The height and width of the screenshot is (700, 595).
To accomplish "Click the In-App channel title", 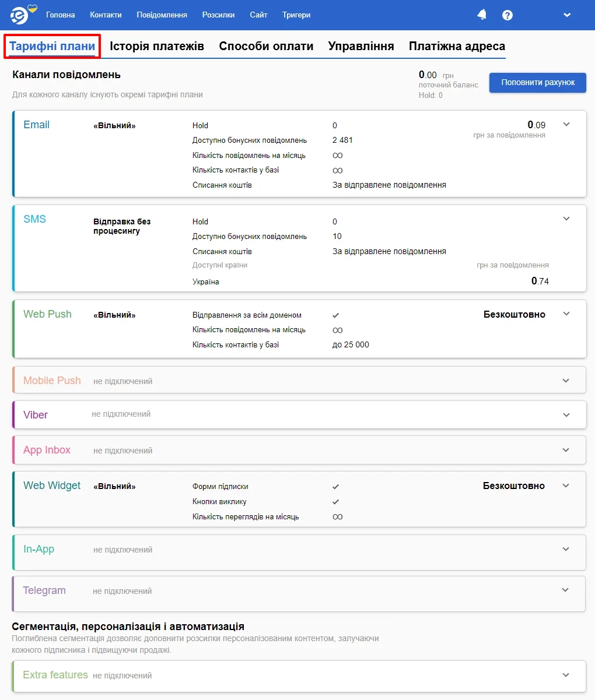I will pos(38,549).
